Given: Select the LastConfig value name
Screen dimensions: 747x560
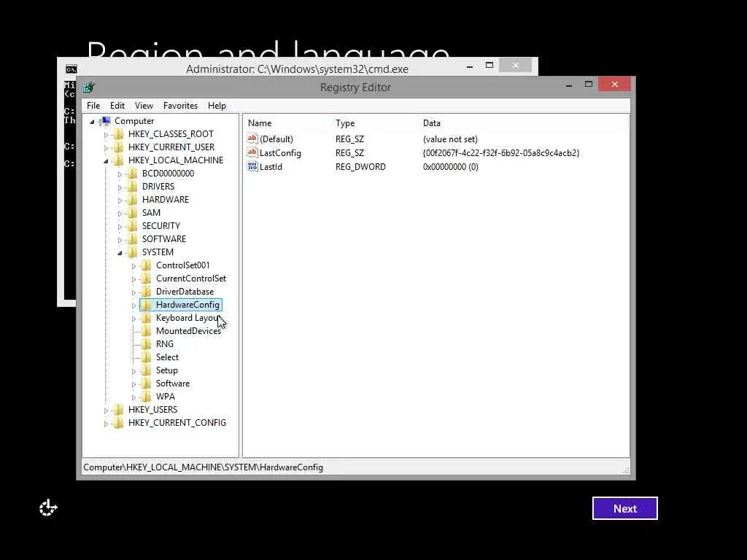Looking at the screenshot, I should (x=280, y=153).
